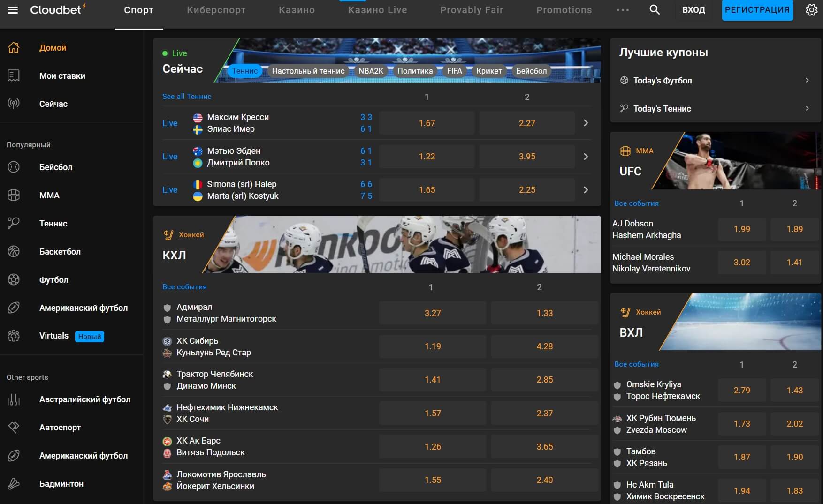Open the See all Теннис link
Viewport: 823px width, 504px height.
tap(187, 97)
